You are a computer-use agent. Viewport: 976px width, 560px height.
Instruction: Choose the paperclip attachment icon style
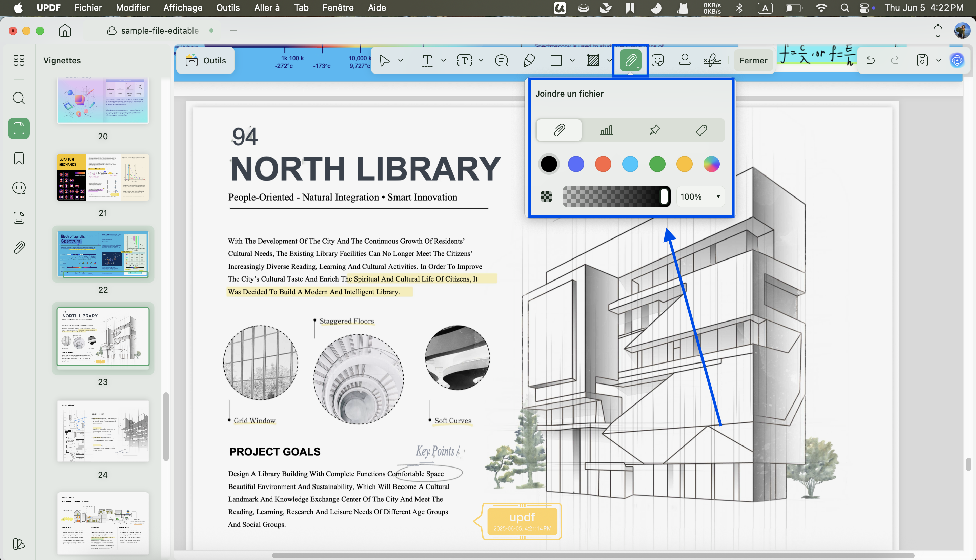coord(559,130)
